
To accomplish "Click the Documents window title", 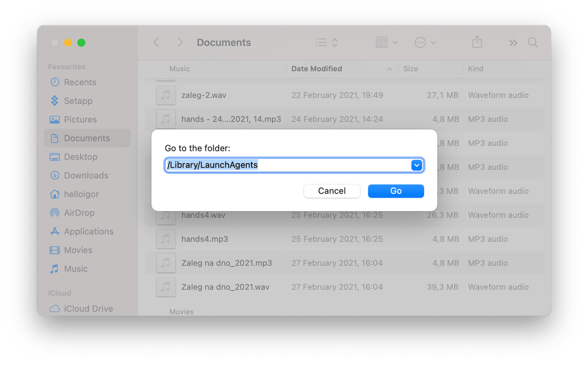I will pyautogui.click(x=224, y=42).
